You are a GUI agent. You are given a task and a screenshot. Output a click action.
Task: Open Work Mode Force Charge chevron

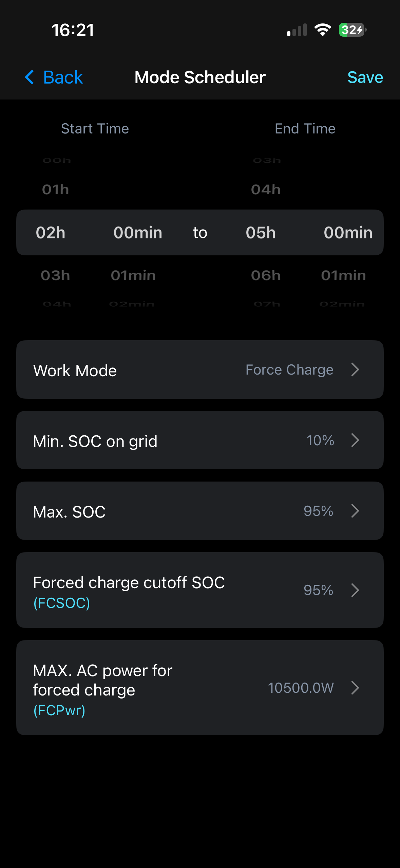click(x=355, y=369)
